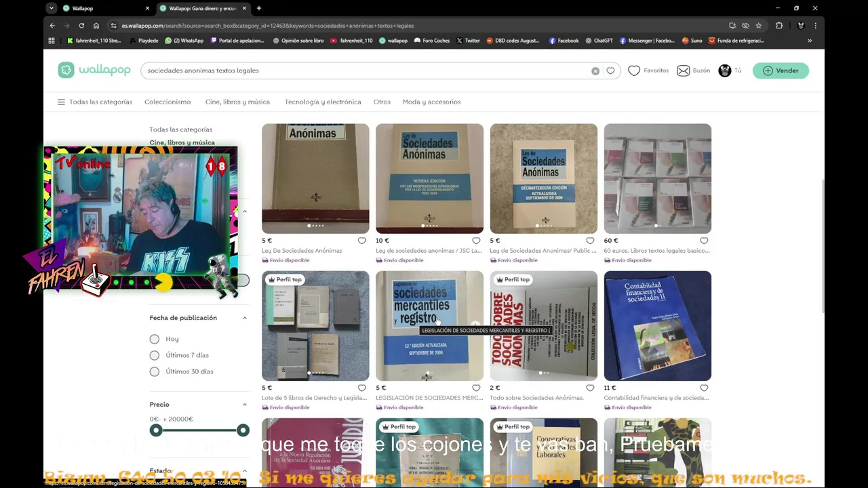The width and height of the screenshot is (868, 488).
Task: Select Últimos 7 días option
Action: pos(155,355)
